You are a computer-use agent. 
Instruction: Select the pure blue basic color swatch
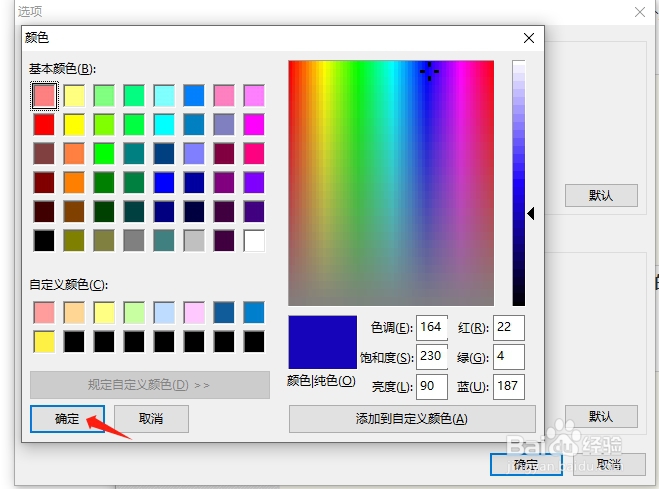[x=164, y=183]
